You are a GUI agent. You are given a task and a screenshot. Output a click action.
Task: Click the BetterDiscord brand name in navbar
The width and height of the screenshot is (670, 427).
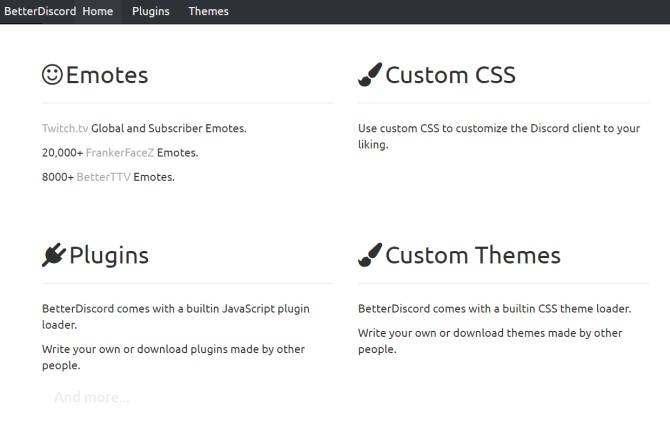[x=40, y=11]
